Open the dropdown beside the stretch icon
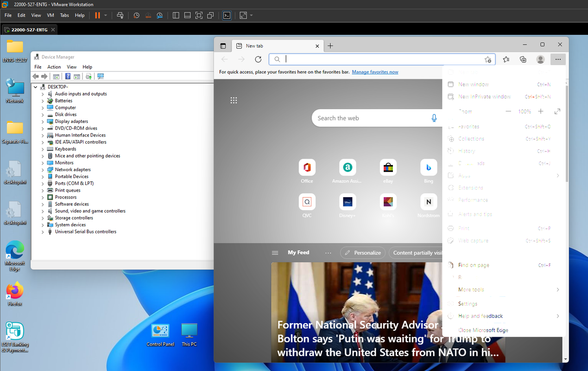Screen dimensions: 588x371 252,15
